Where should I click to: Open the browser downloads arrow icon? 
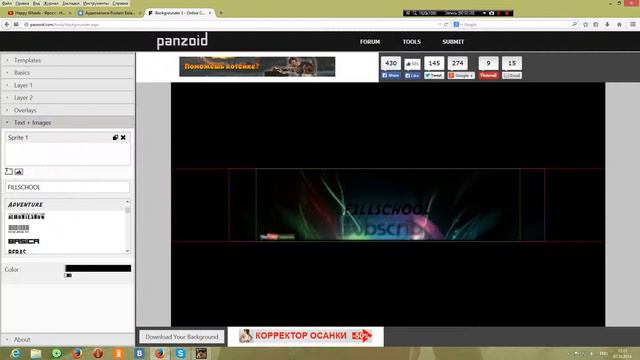(x=607, y=24)
